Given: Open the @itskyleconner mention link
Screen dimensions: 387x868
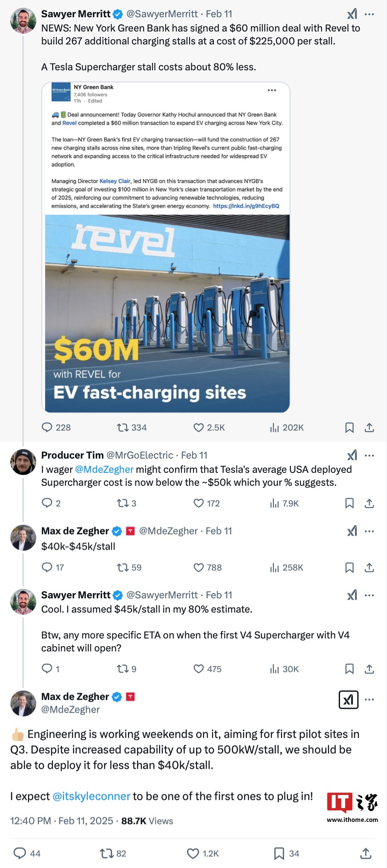Looking at the screenshot, I should [x=91, y=796].
